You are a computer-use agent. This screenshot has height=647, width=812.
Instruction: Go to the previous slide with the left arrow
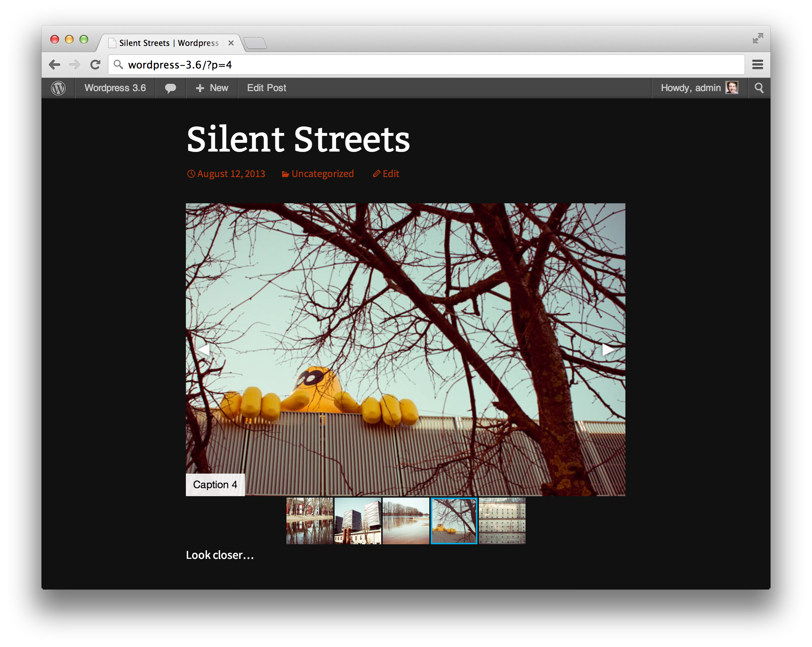pos(204,349)
